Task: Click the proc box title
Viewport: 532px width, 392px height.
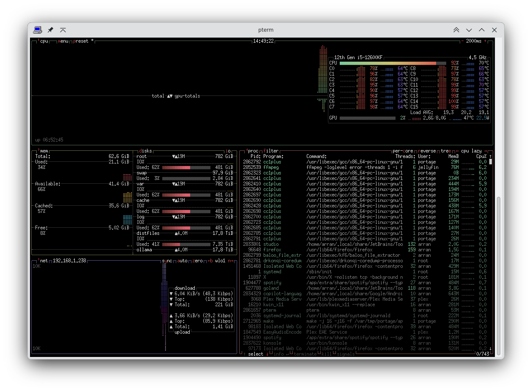Action: 252,151
